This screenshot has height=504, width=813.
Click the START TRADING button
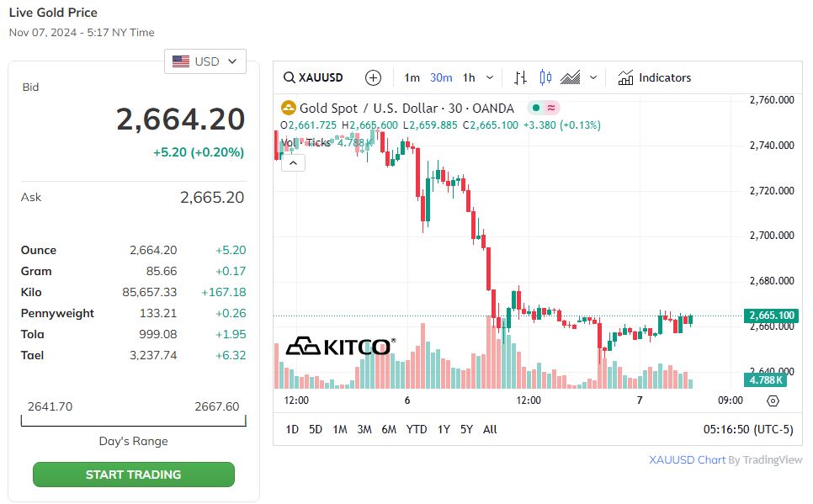coord(133,475)
